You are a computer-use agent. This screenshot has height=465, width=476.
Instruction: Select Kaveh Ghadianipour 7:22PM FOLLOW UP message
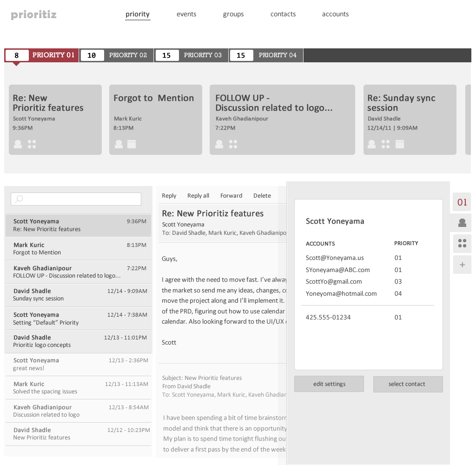[x=78, y=272]
